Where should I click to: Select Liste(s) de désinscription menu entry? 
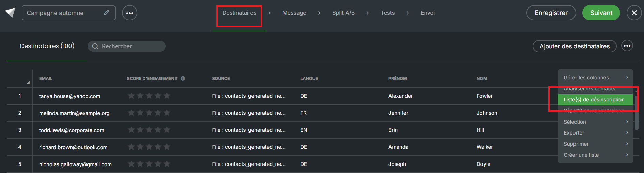[x=594, y=100]
